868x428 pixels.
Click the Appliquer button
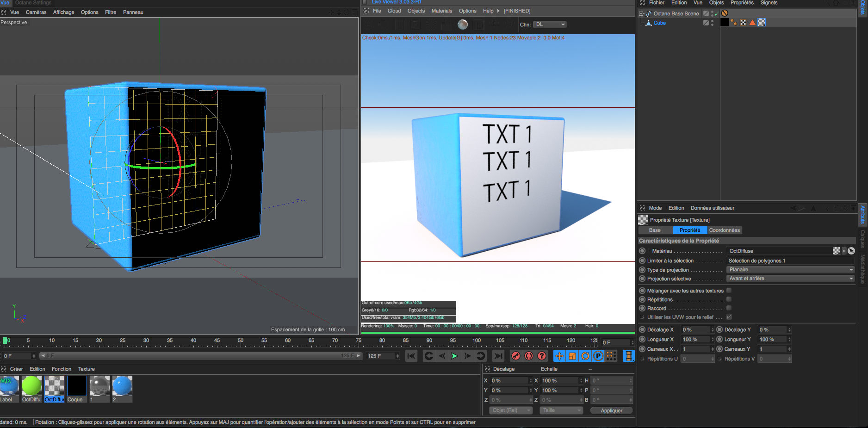pos(611,410)
